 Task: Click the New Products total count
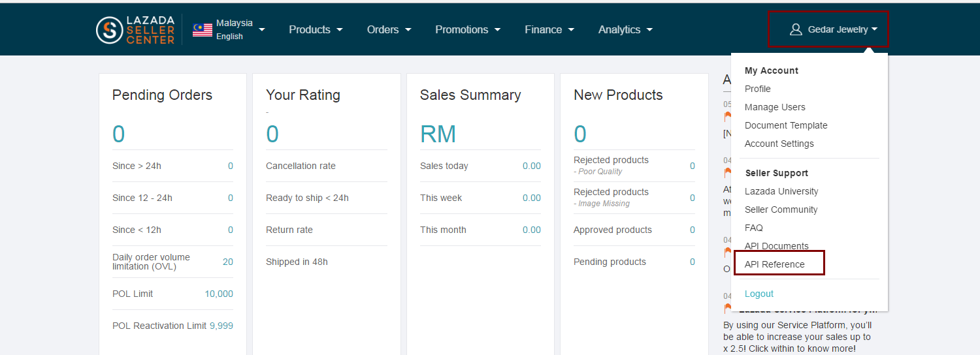(580, 134)
